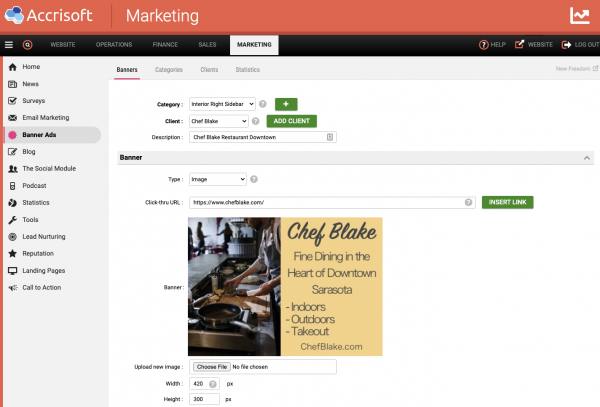Viewport: 600px width, 407px height.
Task: Open the analytics chart icon in header
Action: pyautogui.click(x=579, y=16)
